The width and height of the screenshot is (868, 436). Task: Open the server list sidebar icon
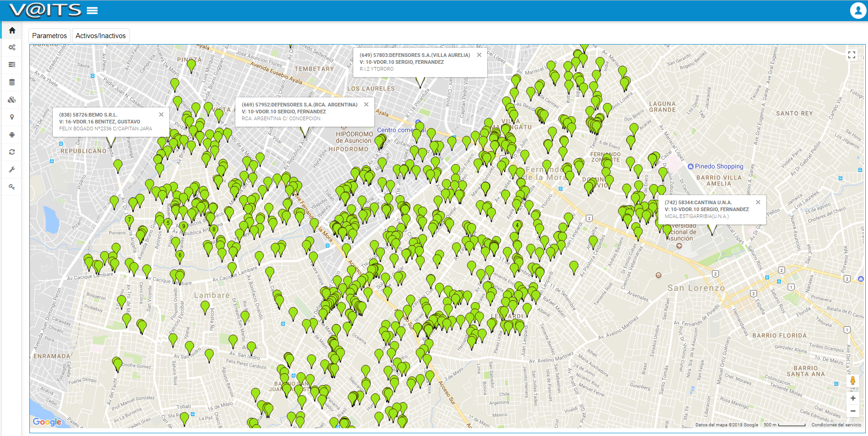(x=12, y=65)
